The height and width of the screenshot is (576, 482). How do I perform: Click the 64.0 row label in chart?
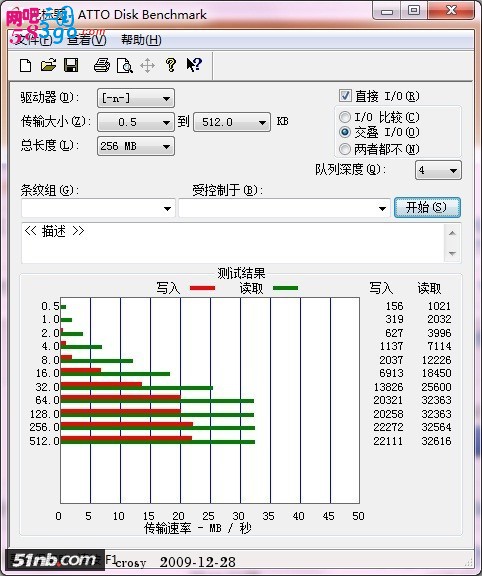47,400
